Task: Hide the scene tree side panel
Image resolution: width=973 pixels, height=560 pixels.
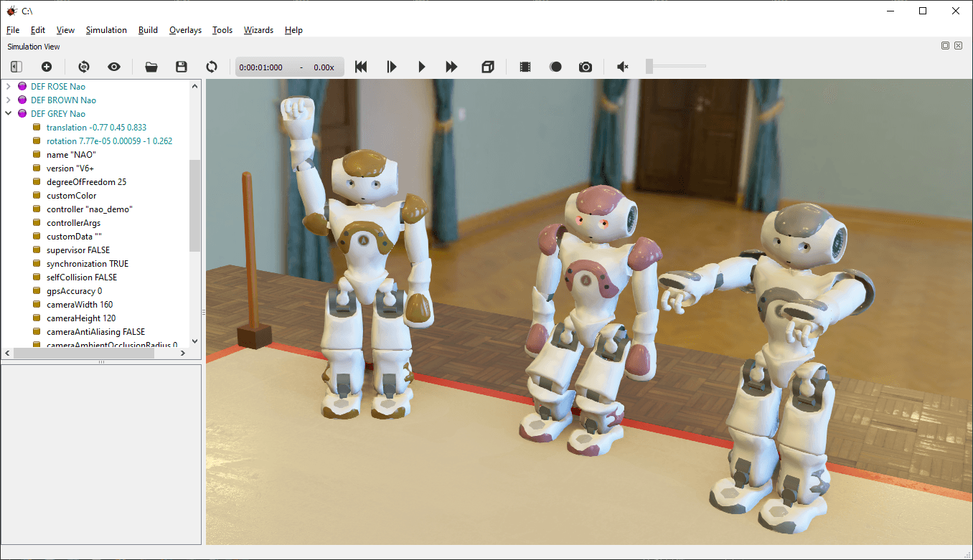Action: [15, 67]
